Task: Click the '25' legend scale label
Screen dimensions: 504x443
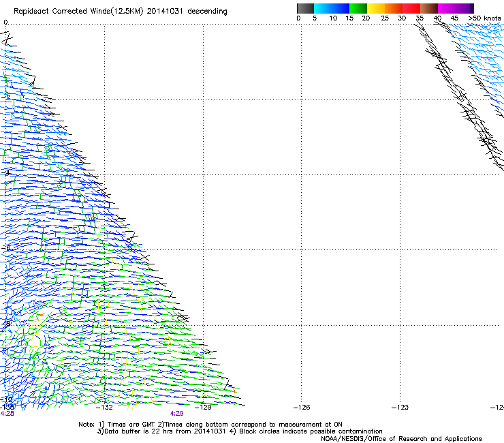Action: (x=385, y=18)
